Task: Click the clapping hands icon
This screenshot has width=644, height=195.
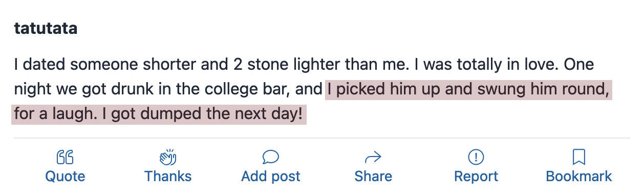Action: tap(168, 157)
